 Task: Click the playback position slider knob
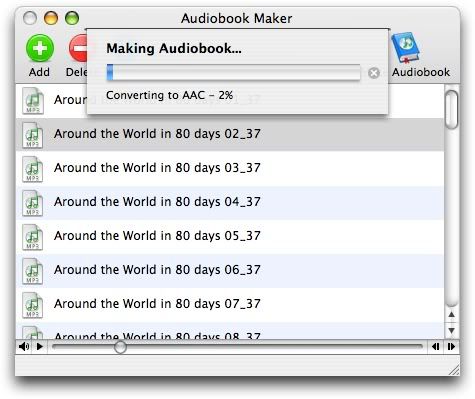pos(120,347)
